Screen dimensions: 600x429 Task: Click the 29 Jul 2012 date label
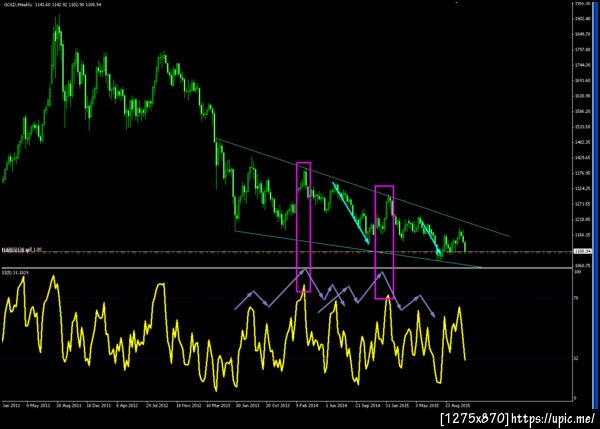click(157, 405)
